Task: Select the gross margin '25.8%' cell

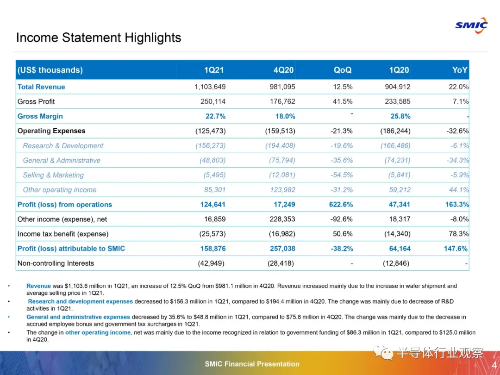Action: (400, 116)
